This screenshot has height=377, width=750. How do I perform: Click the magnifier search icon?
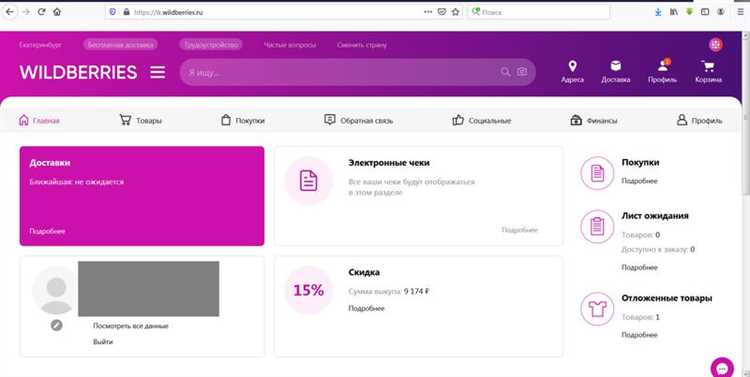(505, 72)
